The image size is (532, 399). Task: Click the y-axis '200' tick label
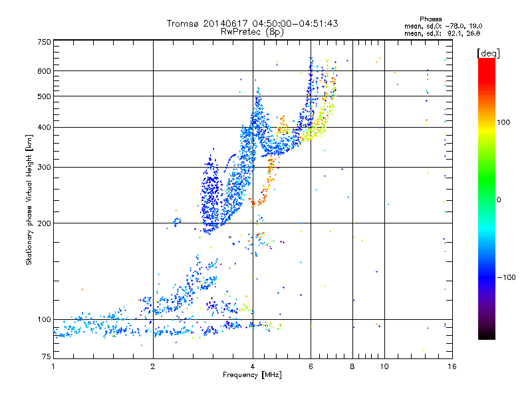(44, 223)
